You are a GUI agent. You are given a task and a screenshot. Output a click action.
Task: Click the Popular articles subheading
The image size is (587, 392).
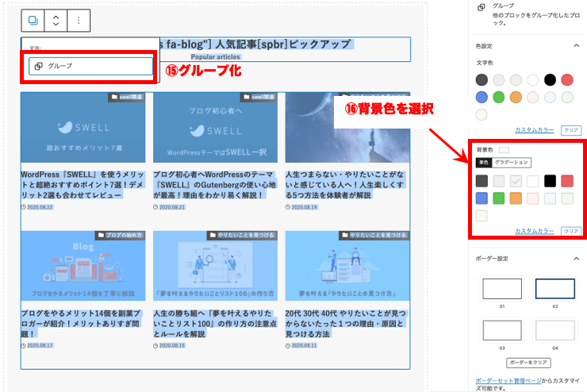[215, 57]
